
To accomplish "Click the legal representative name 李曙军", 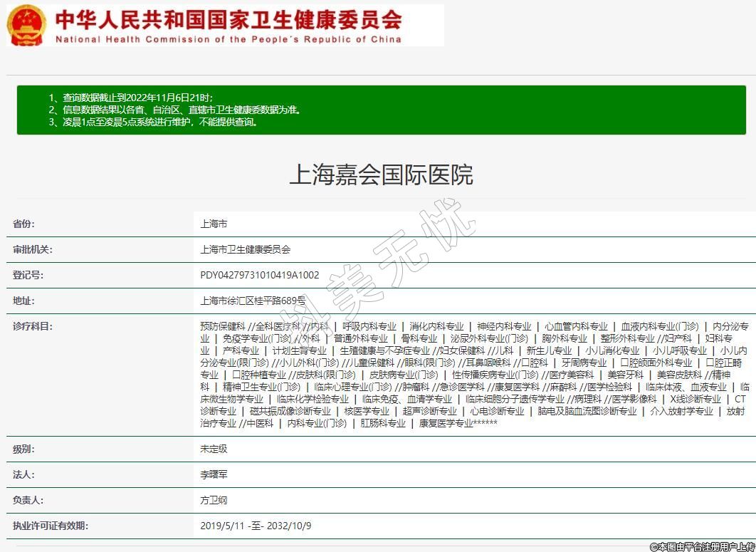I will click(214, 474).
